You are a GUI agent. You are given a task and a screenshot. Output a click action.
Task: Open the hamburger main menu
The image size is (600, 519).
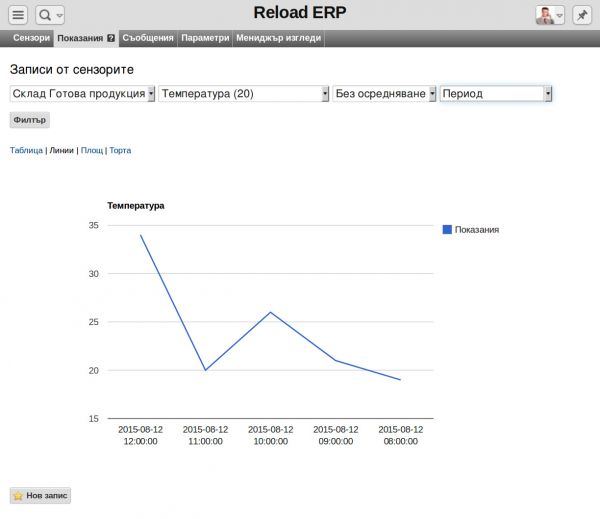pyautogui.click(x=18, y=15)
